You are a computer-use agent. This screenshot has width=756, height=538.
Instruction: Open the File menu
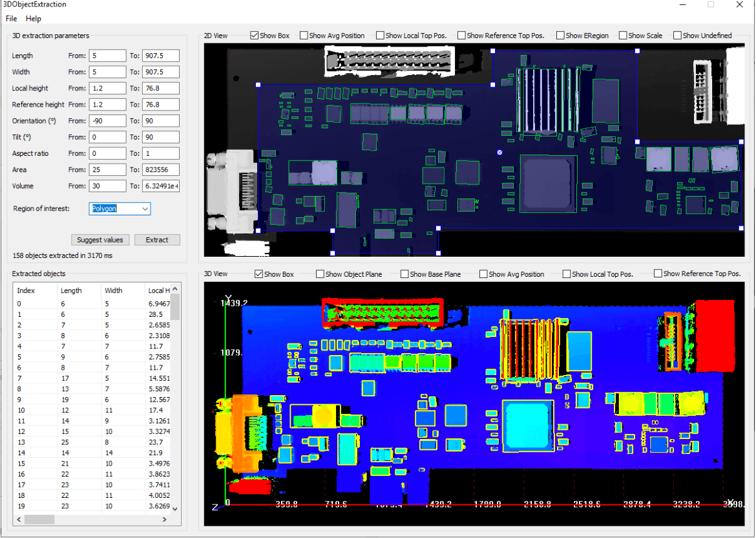10,19
